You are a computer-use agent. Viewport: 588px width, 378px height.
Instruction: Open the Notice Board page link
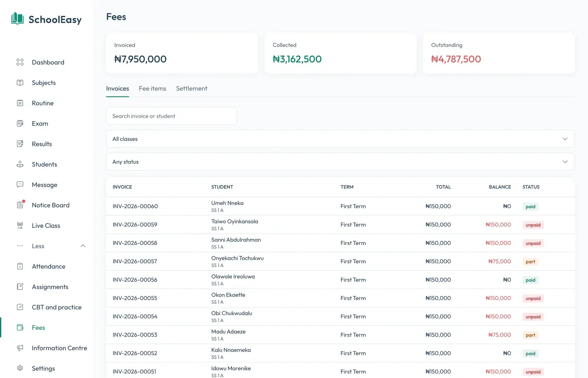51,205
